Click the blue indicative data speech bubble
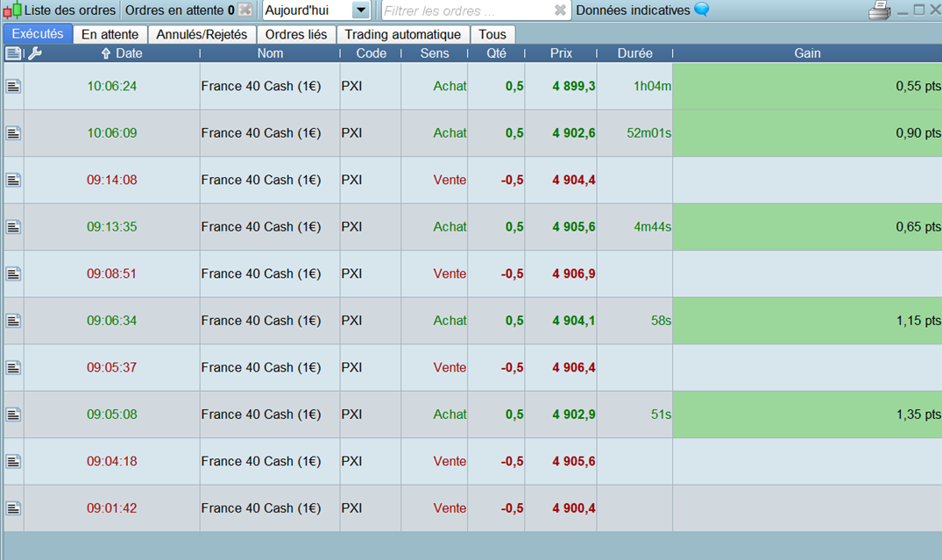 point(701,10)
